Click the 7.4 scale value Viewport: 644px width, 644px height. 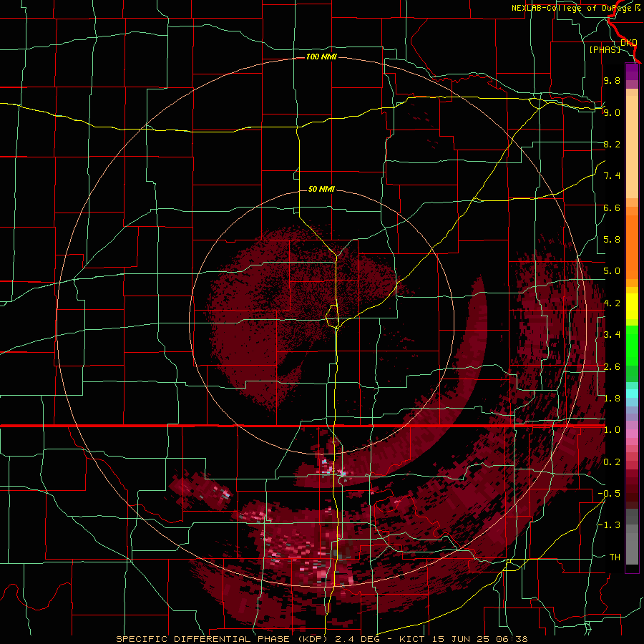pyautogui.click(x=612, y=176)
